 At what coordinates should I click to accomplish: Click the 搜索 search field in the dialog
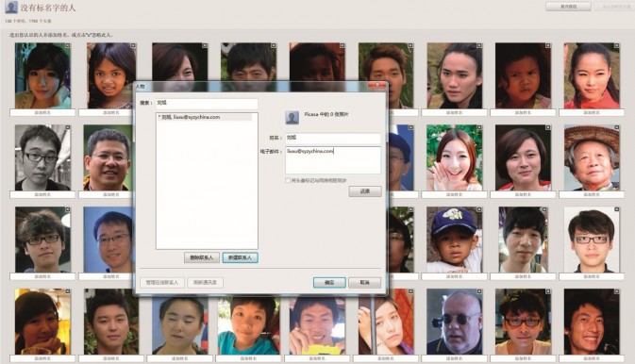click(x=207, y=103)
